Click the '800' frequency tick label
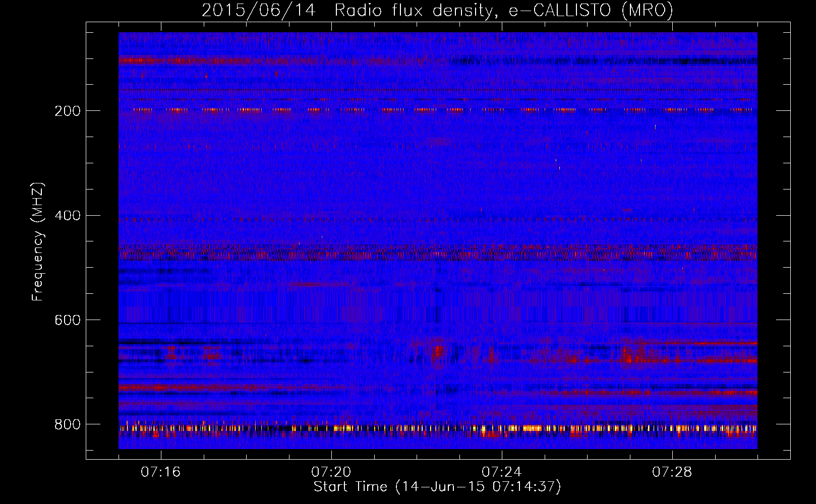This screenshot has height=504, width=816. point(68,424)
